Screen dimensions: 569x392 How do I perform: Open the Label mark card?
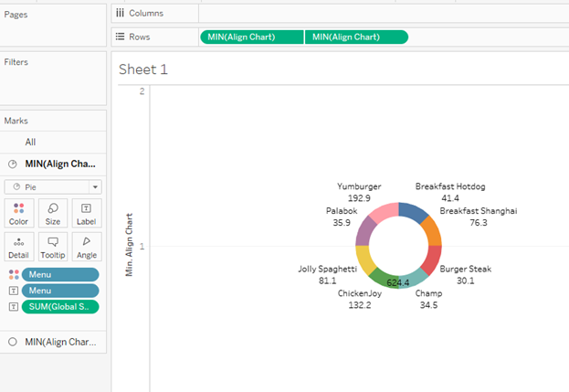87,213
